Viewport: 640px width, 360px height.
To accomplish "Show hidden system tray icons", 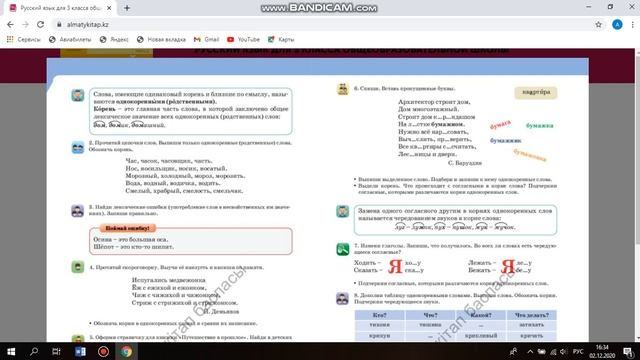I will coord(530,351).
